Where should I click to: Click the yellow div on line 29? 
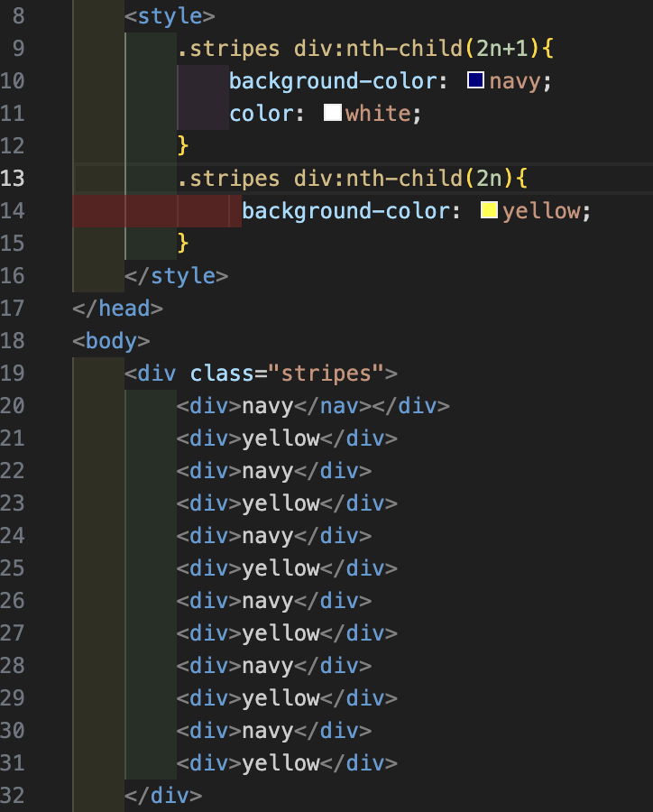click(x=287, y=698)
